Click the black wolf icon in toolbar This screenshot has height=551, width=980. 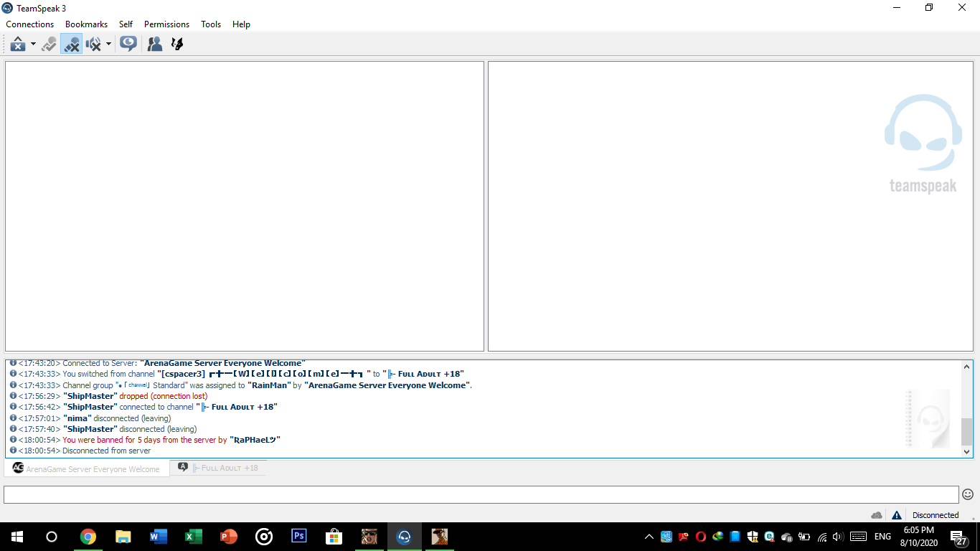(x=176, y=44)
